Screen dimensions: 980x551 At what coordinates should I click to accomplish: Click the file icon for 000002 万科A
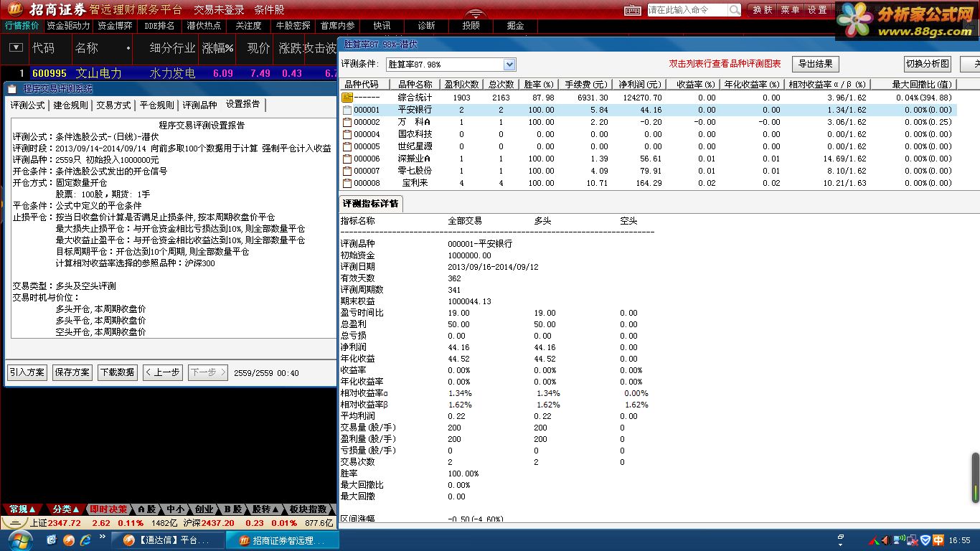coord(347,122)
